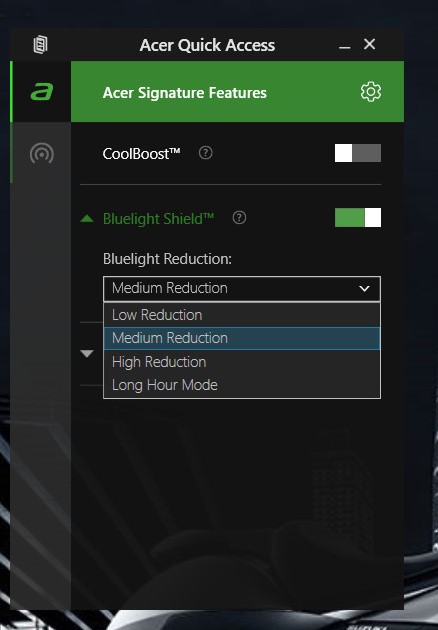Enable the CoolBoost toggle switch
The width and height of the screenshot is (438, 630).
click(358, 153)
